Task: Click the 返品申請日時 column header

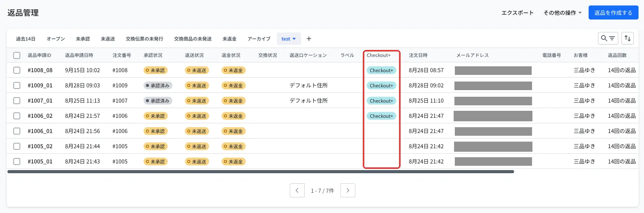Action: (x=79, y=55)
